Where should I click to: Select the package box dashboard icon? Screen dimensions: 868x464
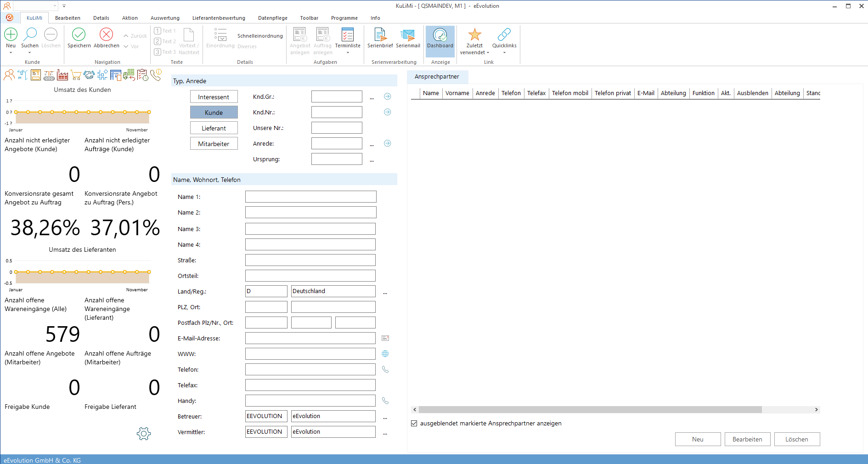tap(23, 75)
